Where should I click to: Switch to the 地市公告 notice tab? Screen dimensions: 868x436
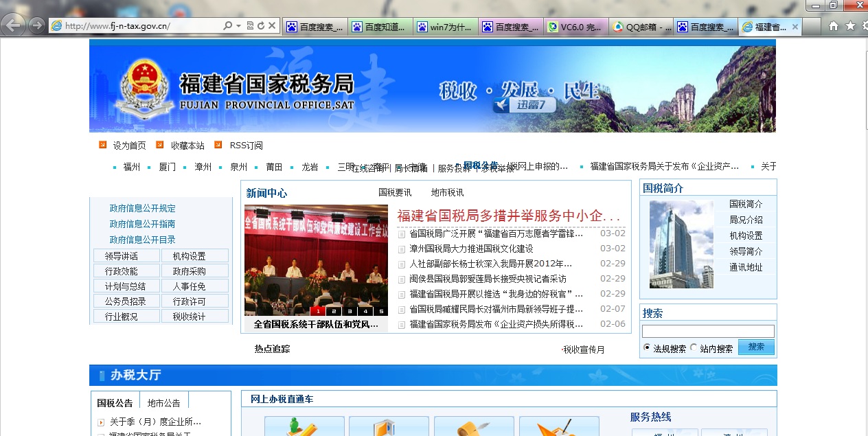pos(164,403)
